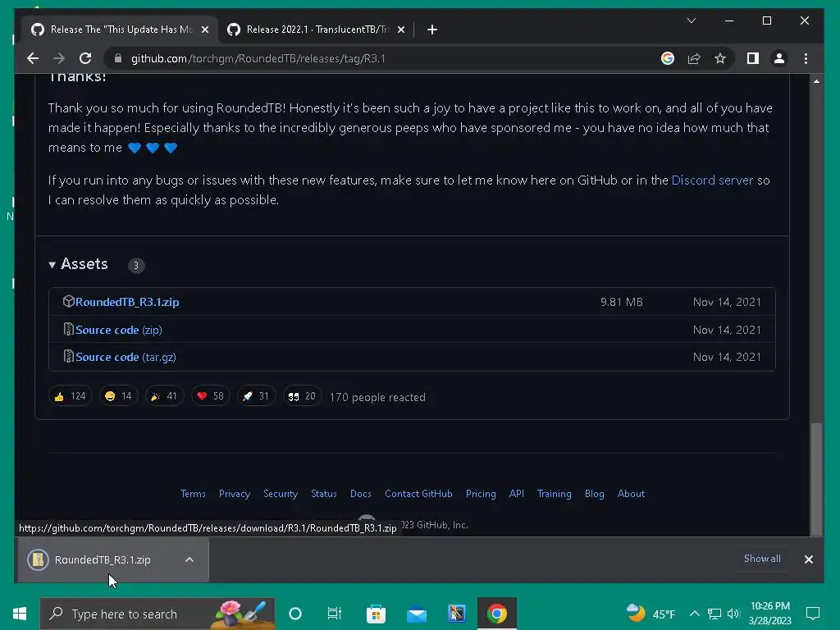The width and height of the screenshot is (840, 630).
Task: Select the RoundedTB release tab
Action: pyautogui.click(x=121, y=30)
